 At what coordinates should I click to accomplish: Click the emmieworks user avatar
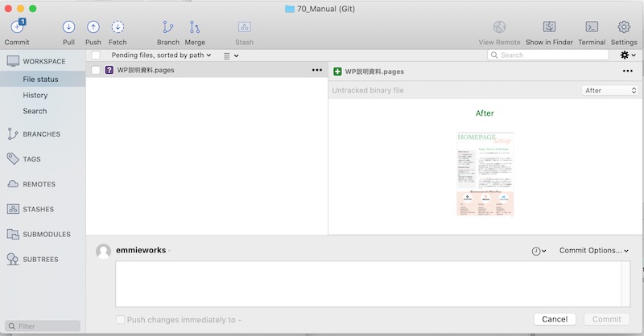click(x=104, y=251)
